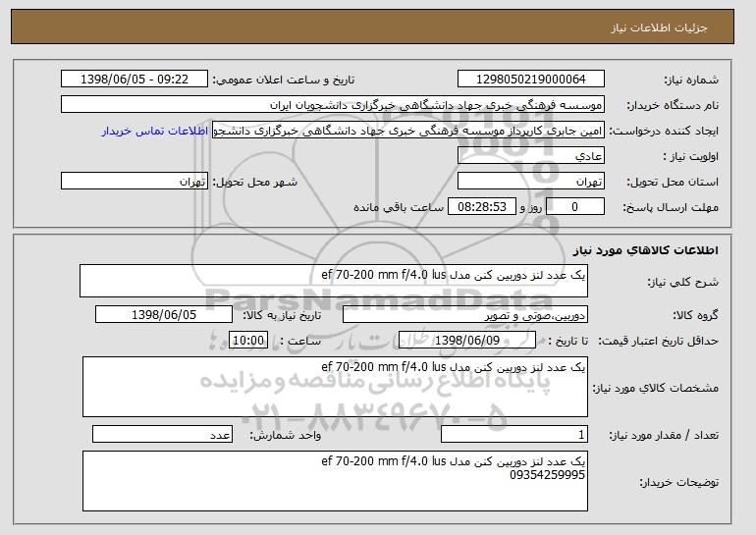The image size is (756, 535).
Task: Click the label شهر محل تحویل
Action: (255, 182)
